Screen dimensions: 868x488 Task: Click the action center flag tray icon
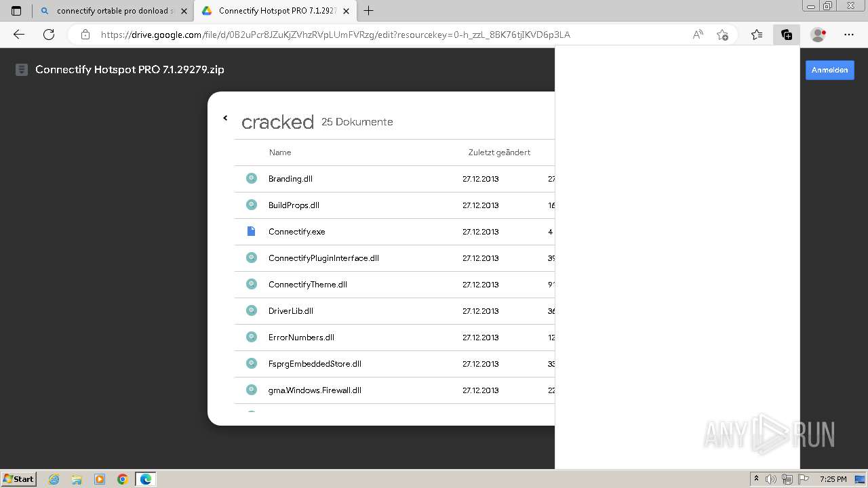pos(802,479)
